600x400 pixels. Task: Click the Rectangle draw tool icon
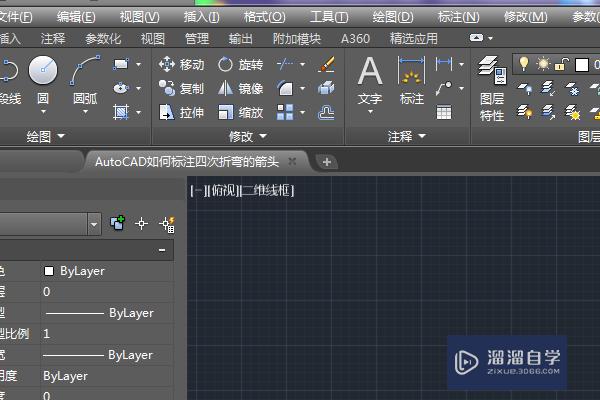(x=121, y=64)
